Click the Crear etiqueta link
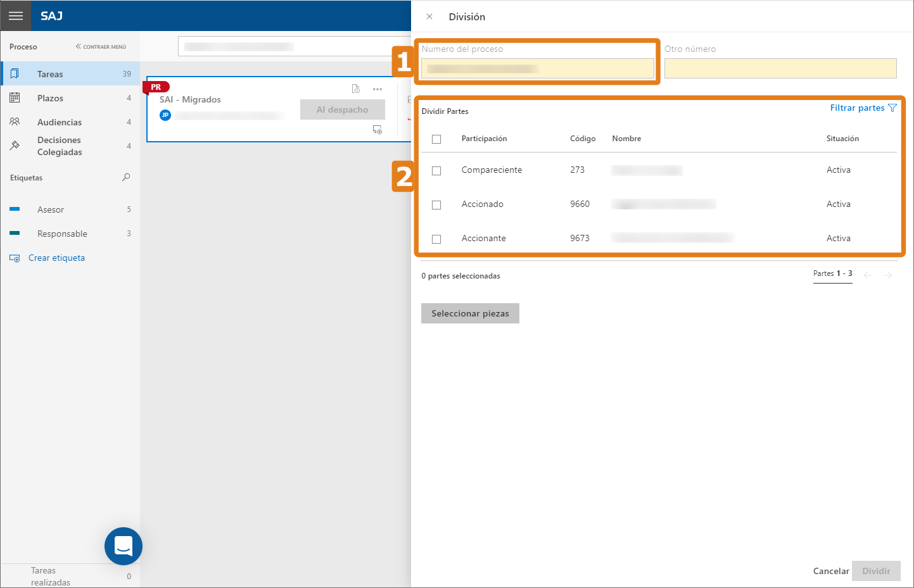Viewport: 914px width, 588px height. click(x=56, y=258)
